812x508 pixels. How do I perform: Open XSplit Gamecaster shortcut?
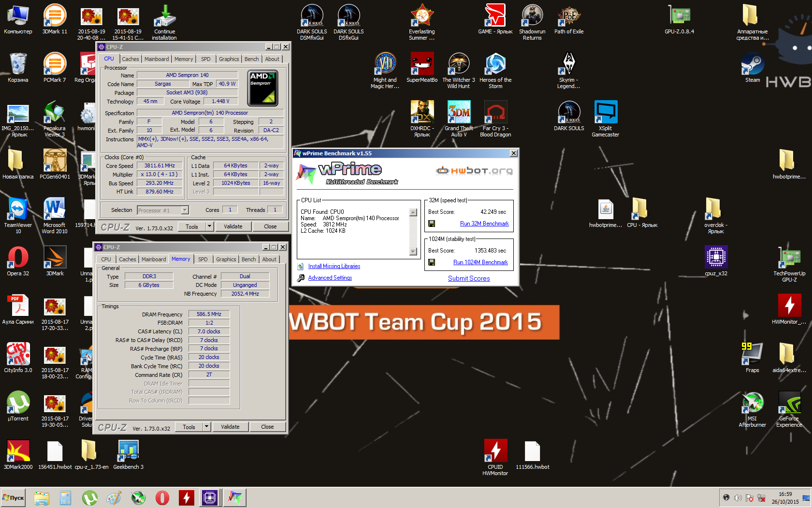coord(606,119)
